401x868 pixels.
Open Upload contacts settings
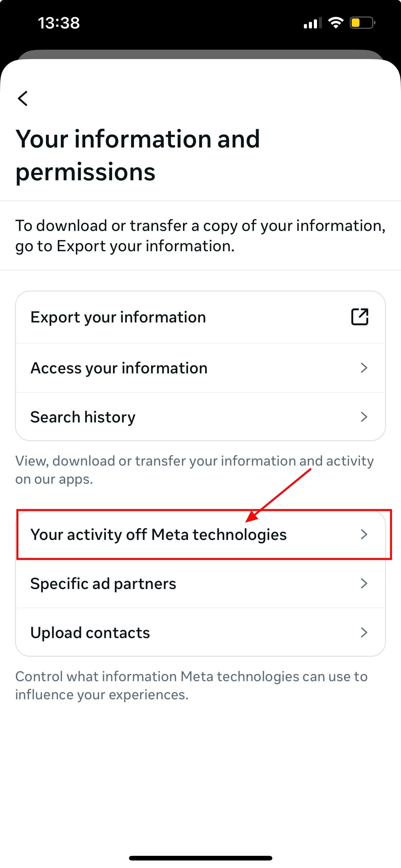[x=90, y=632]
